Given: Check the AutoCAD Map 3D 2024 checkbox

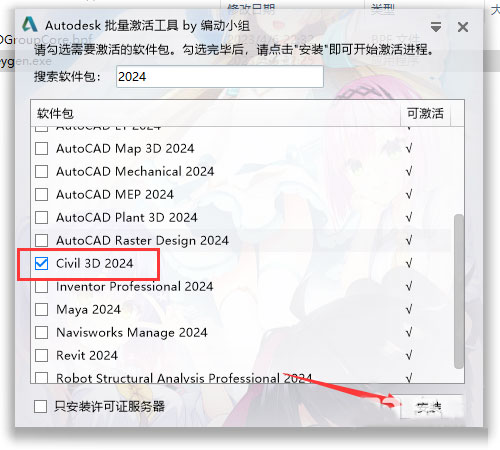Looking at the screenshot, I should [x=41, y=148].
